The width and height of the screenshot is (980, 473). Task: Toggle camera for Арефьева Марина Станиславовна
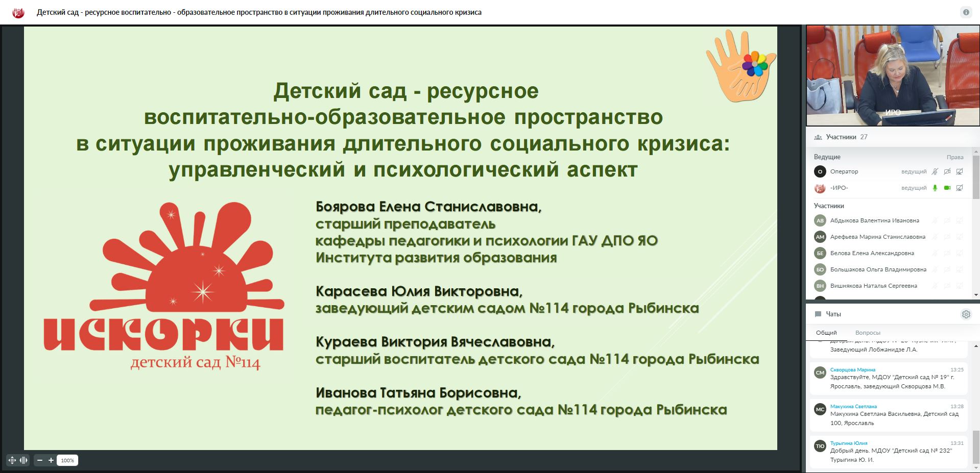(x=947, y=237)
